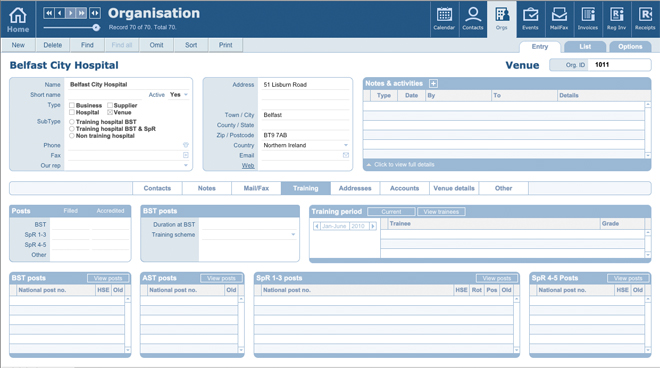Click View posts in SpR 1-3 posts panel

[x=497, y=278]
